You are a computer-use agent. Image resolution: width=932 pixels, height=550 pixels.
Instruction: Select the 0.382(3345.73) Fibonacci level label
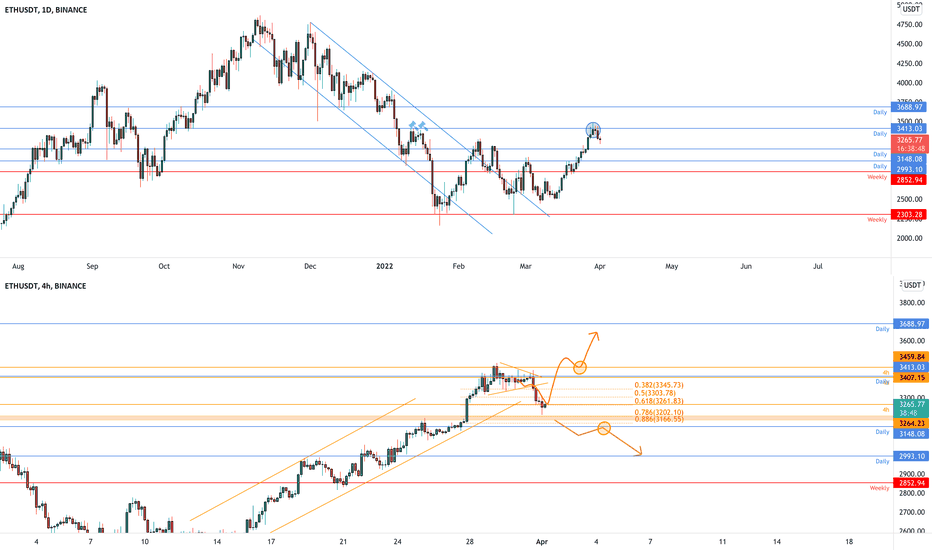click(x=658, y=385)
